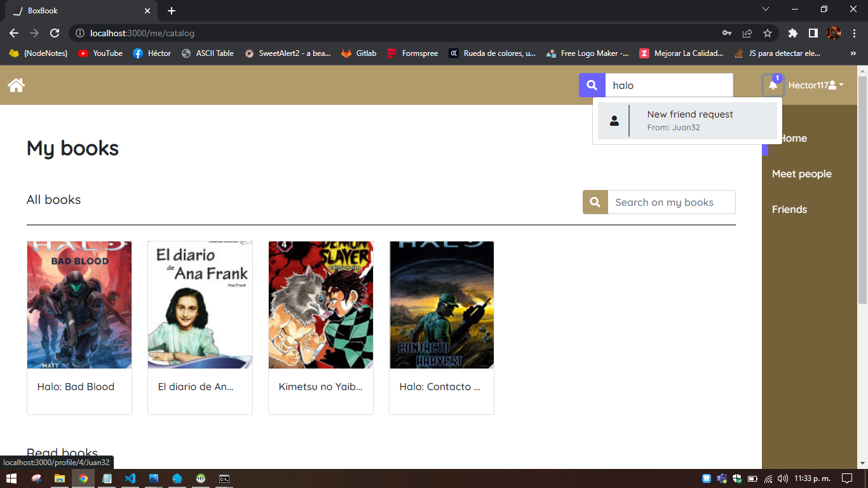Open Chrome profile avatar
868x488 pixels.
pos(834,33)
